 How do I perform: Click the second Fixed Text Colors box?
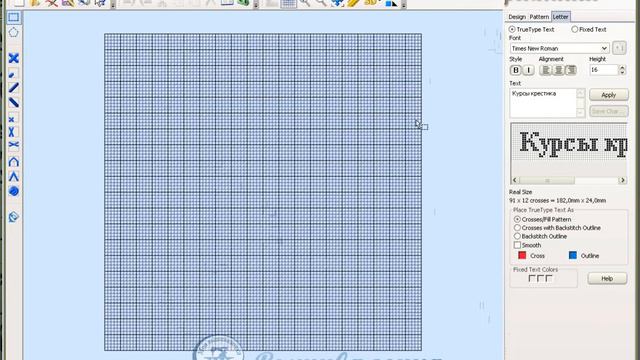click(540, 278)
